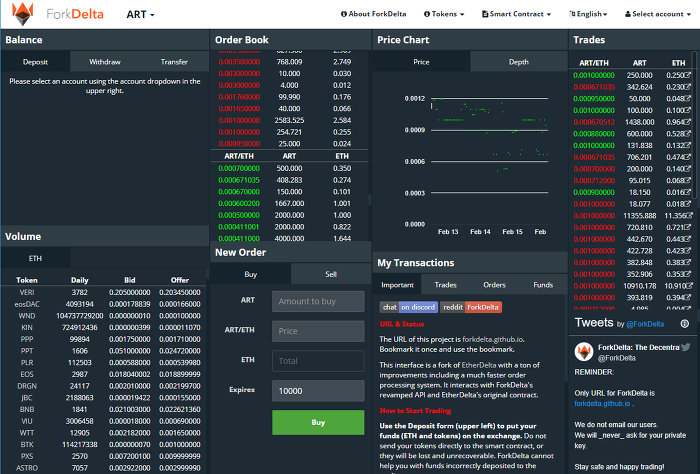
Task: Click ForkDelta avatar in the tweet
Action: [x=583, y=352]
